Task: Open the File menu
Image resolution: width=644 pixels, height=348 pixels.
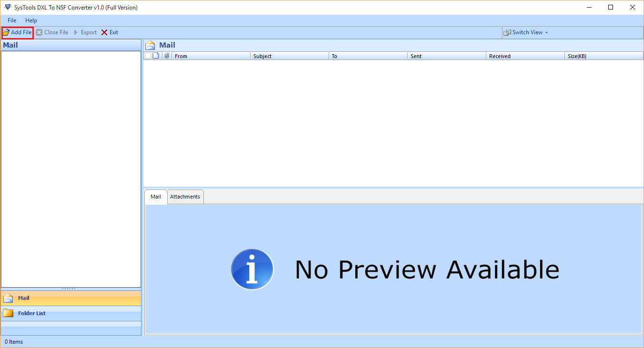Action: tap(12, 20)
